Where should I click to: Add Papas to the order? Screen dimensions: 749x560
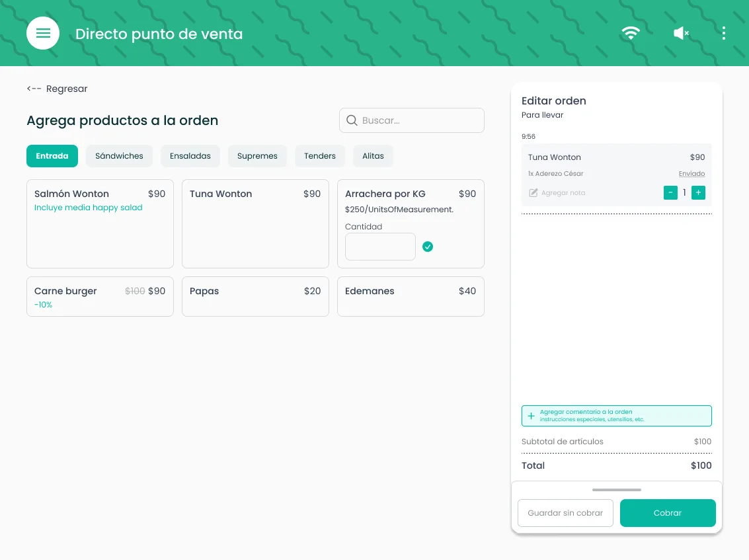coord(255,296)
